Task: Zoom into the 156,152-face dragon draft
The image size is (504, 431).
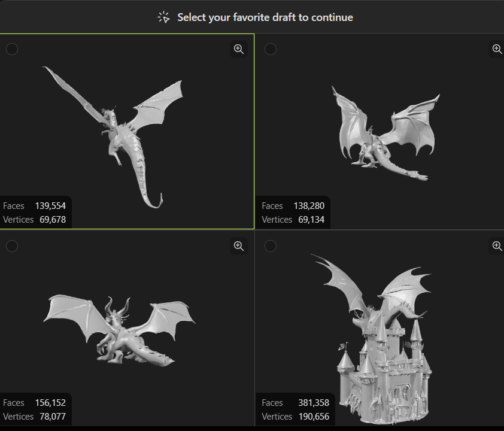Action: coord(238,246)
